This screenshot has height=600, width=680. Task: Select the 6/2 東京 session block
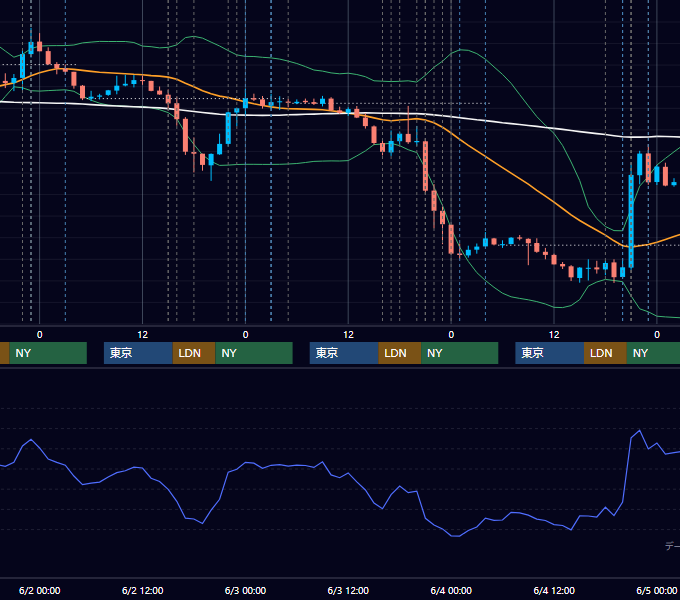tap(138, 353)
